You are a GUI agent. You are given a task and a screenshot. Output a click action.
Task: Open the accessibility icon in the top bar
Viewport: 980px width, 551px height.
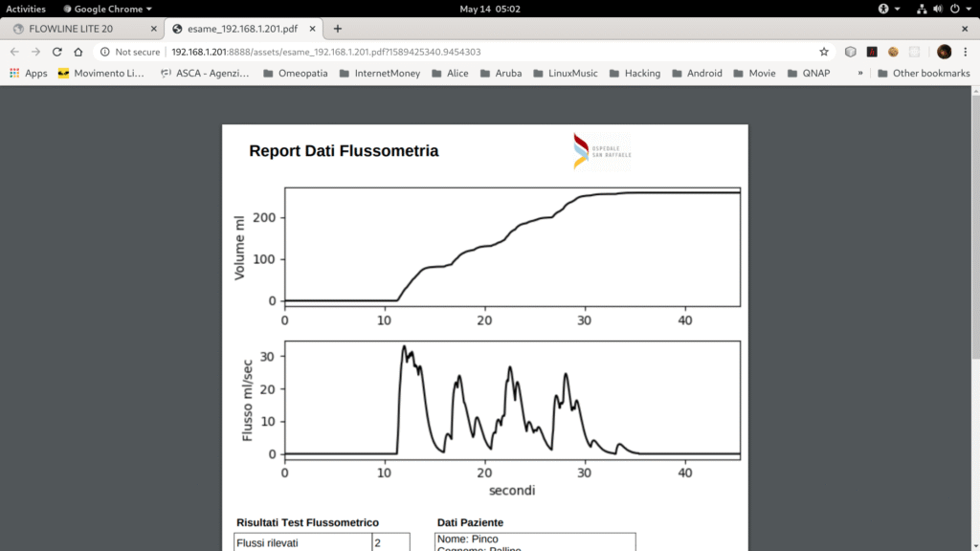tap(884, 9)
